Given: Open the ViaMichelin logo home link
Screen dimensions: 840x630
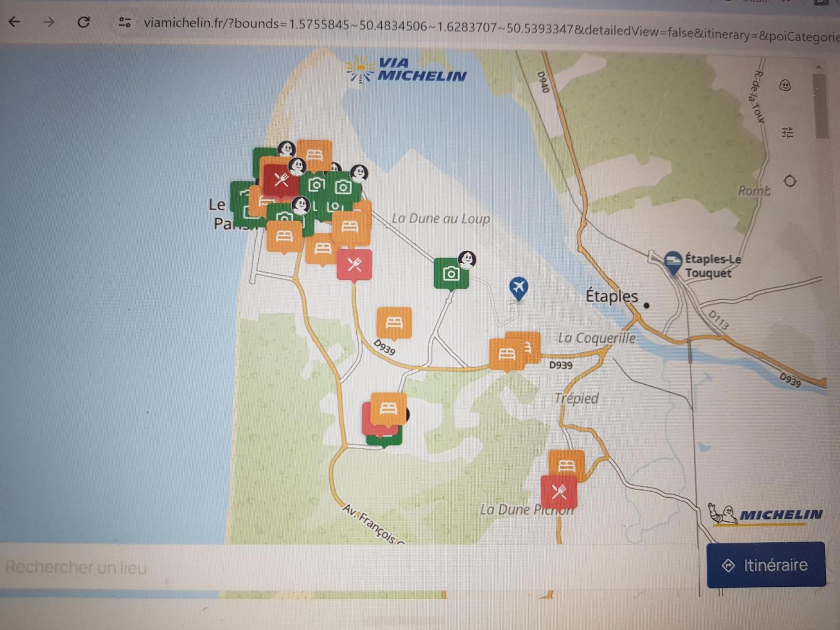Looking at the screenshot, I should (x=406, y=69).
